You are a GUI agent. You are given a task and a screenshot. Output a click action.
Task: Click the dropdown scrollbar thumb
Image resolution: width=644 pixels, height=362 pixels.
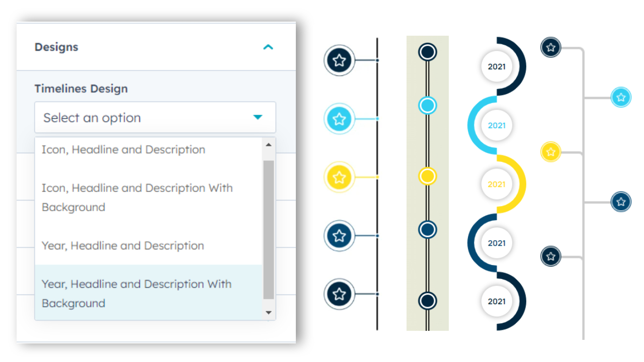point(268,229)
